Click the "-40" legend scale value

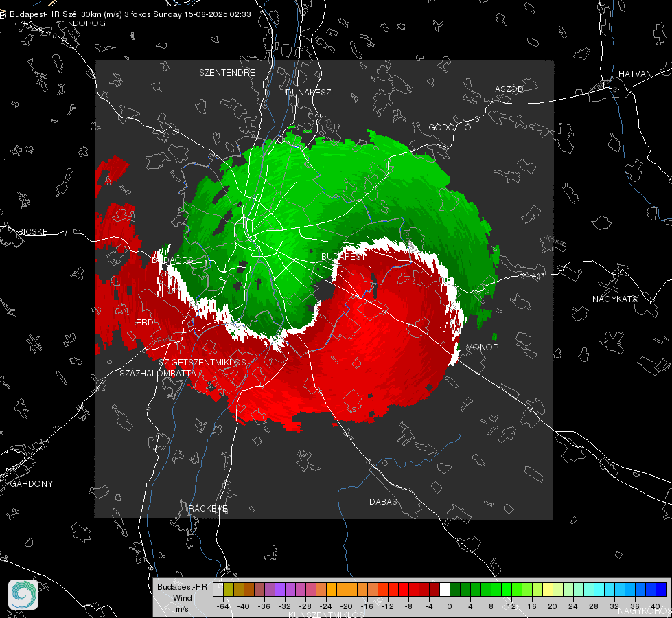244,606
